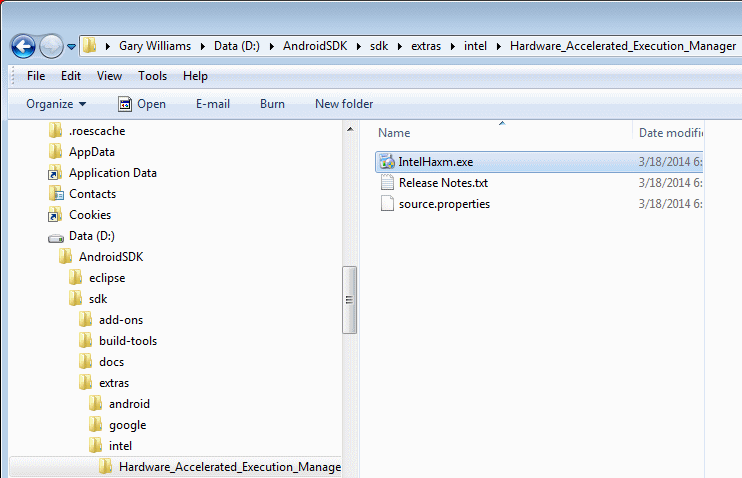
Task: Select the IntelHaxm.exe file
Action: pos(539,162)
